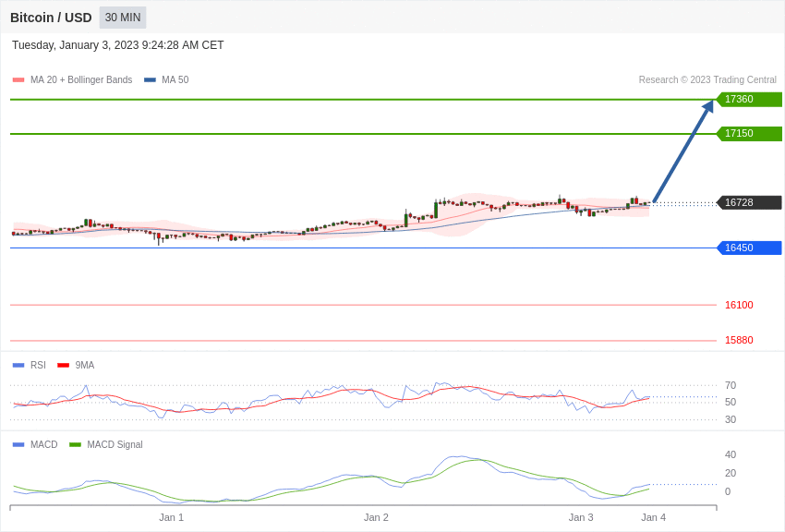Click the 30 MIN timeframe badge
The width and height of the screenshot is (785, 532).
click(123, 18)
